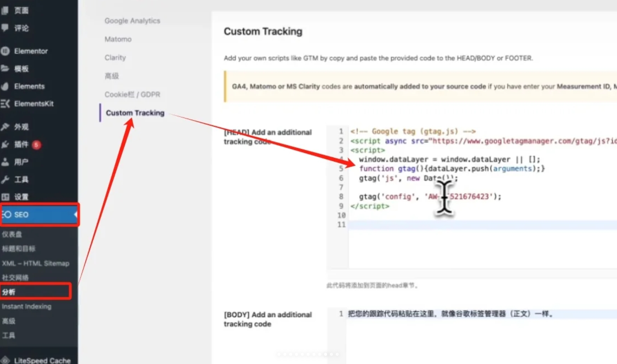
Task: Click the Elementor icon in sidebar
Action: click(x=5, y=51)
